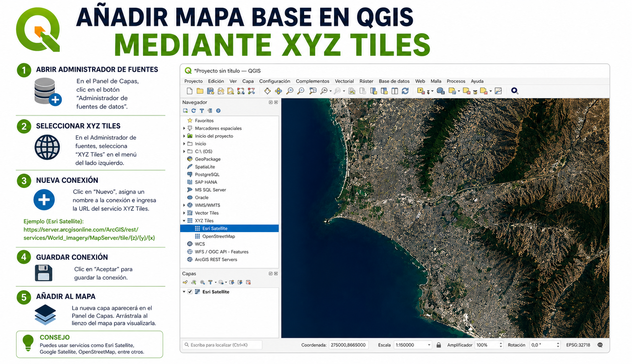Refresh the Navegador browser panel
This screenshot has width=632, height=364.
click(x=194, y=111)
